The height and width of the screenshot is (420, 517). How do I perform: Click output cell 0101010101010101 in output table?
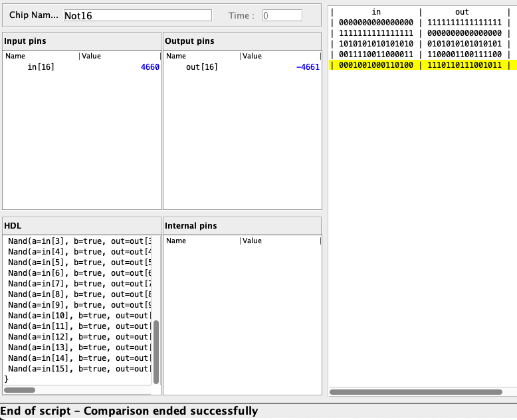pos(465,43)
